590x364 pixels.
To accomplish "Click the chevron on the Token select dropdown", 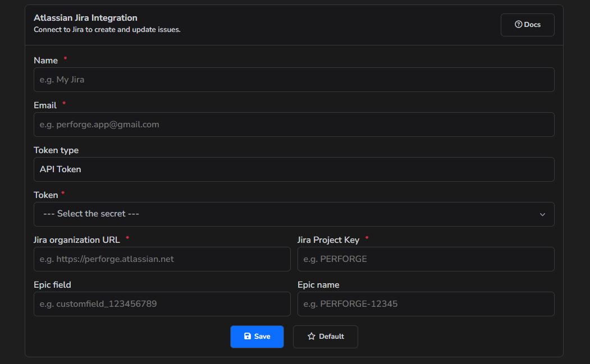I will (x=542, y=214).
